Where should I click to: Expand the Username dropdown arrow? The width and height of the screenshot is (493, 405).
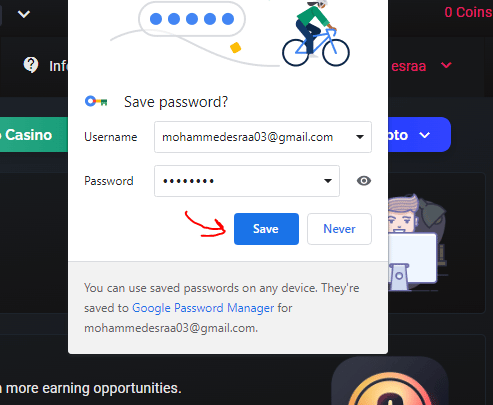[360, 137]
